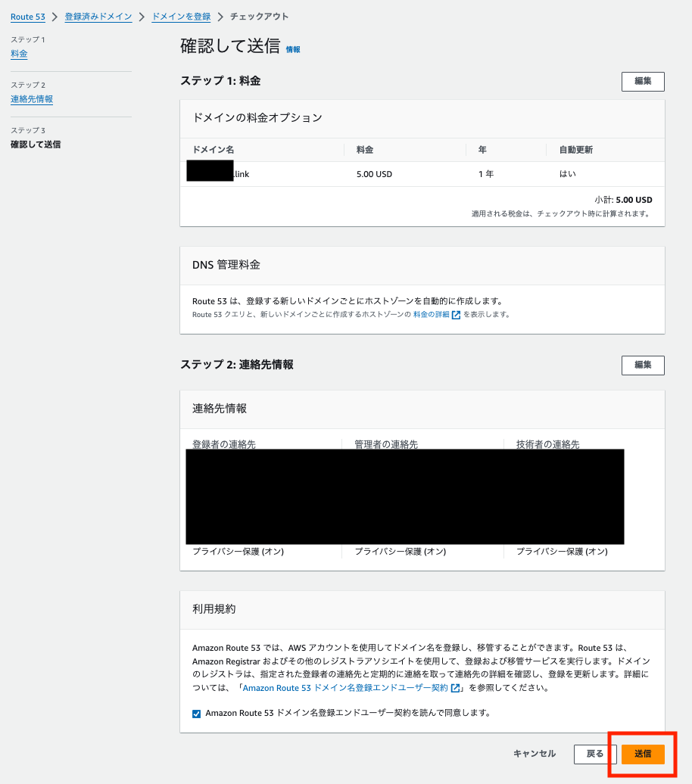Screen dimensions: 692x784
Task: Go to step 2 連絡先情報 link
Action: (32, 99)
